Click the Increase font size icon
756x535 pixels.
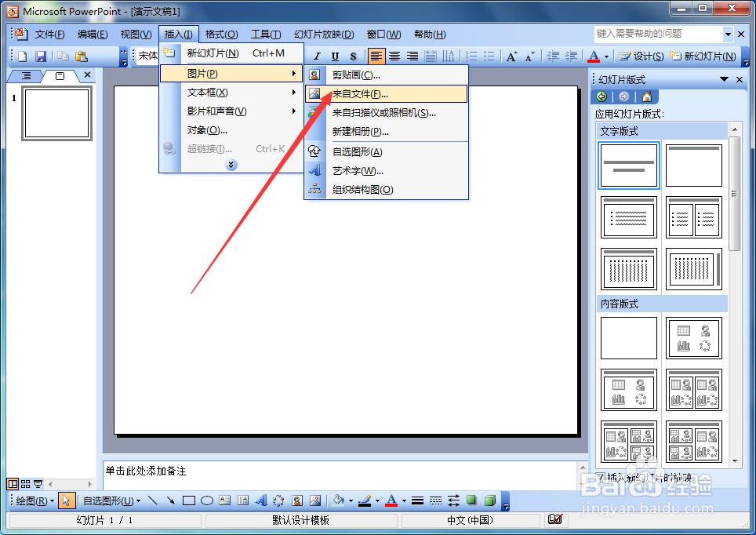pos(511,56)
